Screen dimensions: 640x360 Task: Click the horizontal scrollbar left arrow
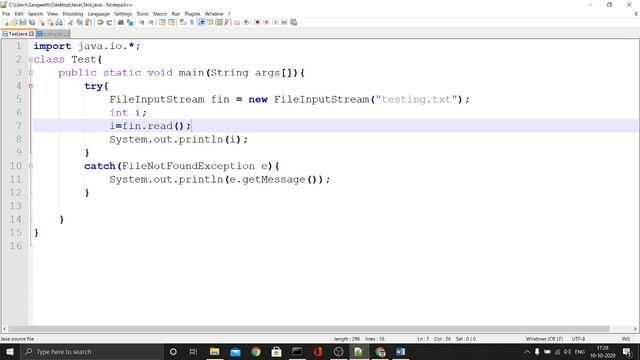[4, 329]
